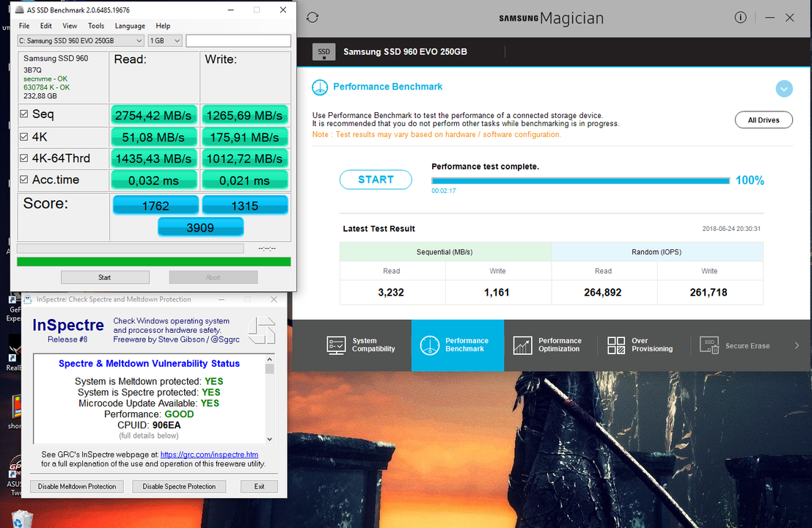Click the 4K-64Thrd read result 1435,43 MB/s
Viewport: 812px width, 528px height.
tap(154, 158)
